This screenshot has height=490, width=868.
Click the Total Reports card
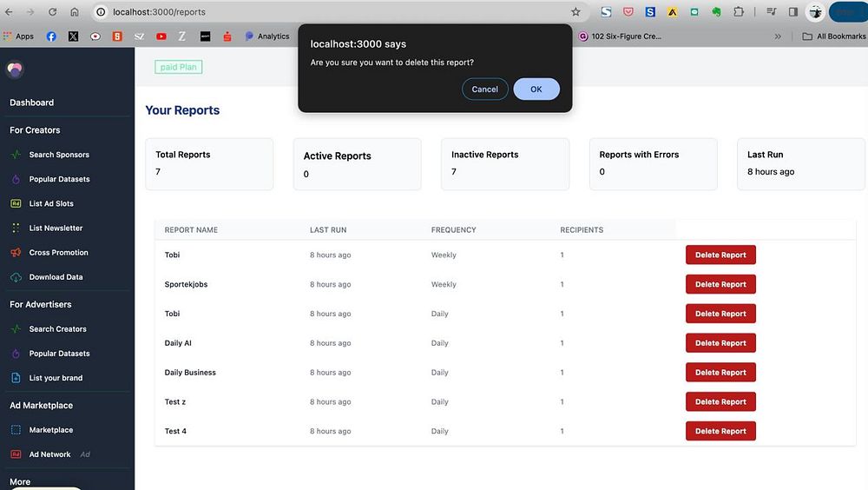[x=209, y=164]
